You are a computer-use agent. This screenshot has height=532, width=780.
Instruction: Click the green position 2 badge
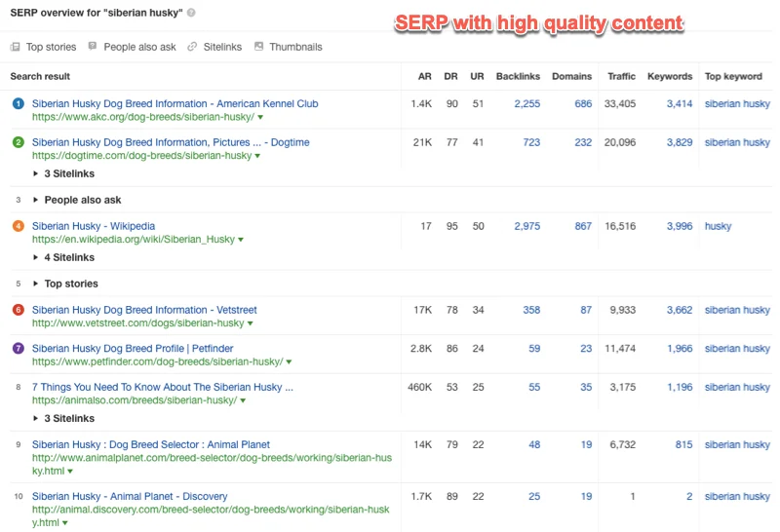[18, 142]
